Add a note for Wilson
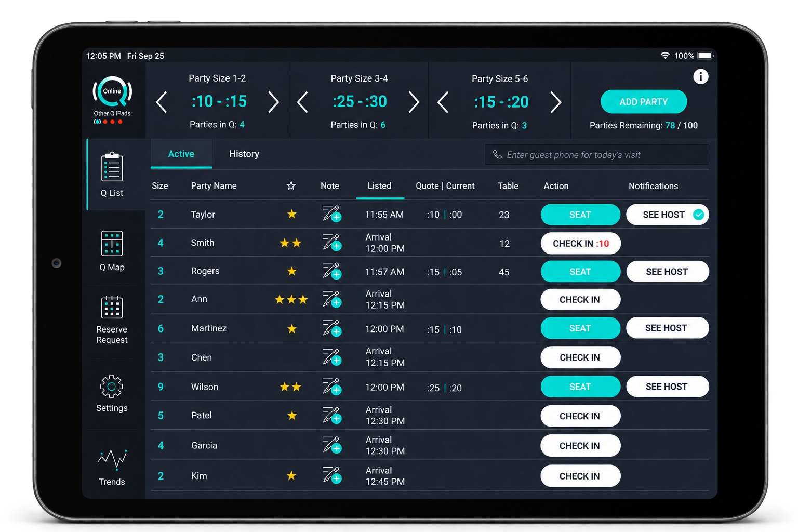 331,387
